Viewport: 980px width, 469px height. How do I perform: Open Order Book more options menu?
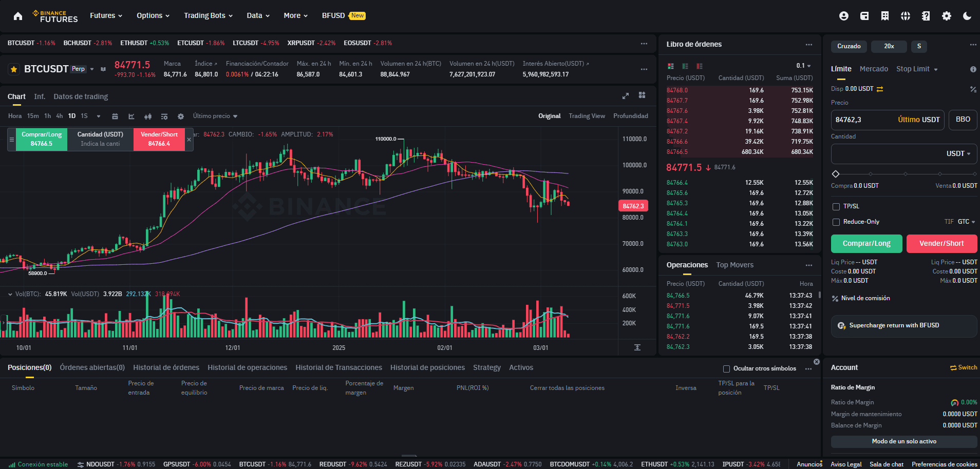tap(809, 45)
